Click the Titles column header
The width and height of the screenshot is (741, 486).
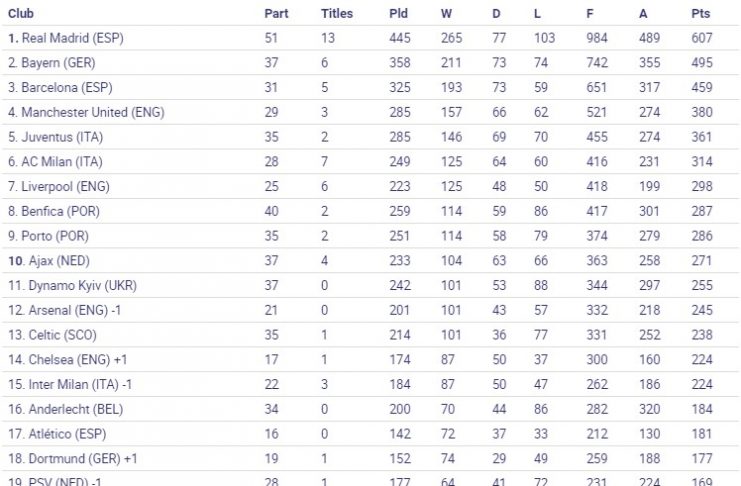tap(337, 13)
